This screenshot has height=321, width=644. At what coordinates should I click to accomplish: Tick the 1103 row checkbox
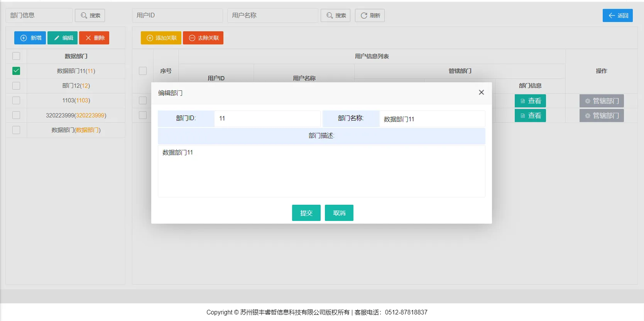pos(16,100)
